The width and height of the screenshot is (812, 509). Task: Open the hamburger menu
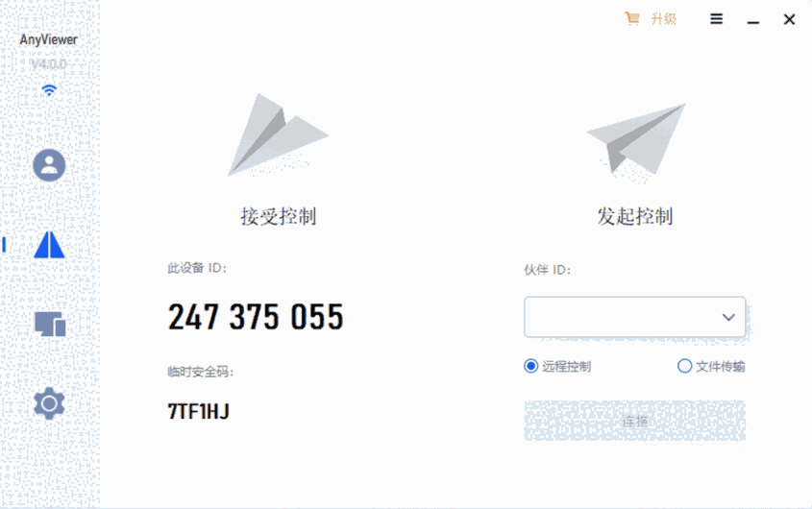click(716, 19)
